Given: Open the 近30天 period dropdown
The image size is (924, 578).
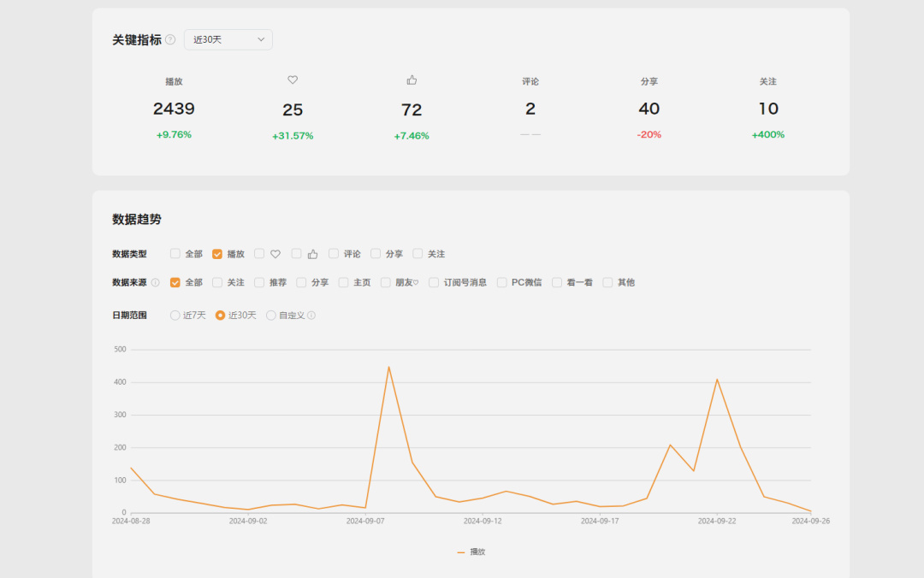Looking at the screenshot, I should click(x=228, y=39).
